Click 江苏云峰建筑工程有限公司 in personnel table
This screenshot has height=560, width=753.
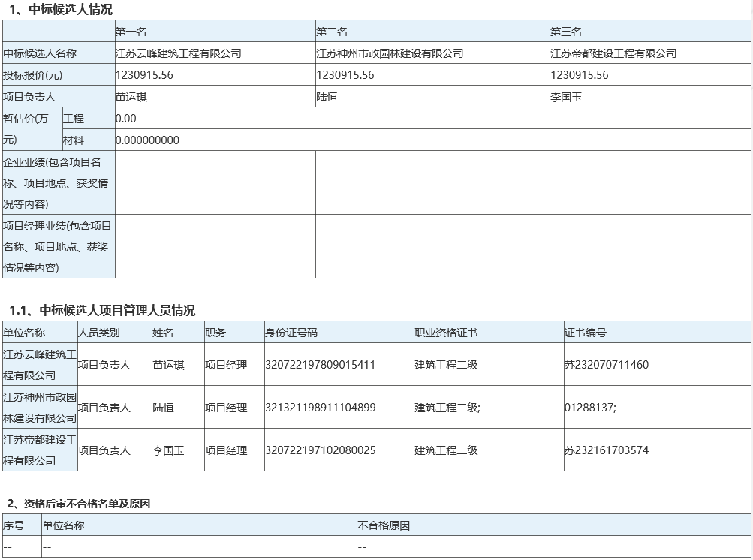pyautogui.click(x=40, y=365)
